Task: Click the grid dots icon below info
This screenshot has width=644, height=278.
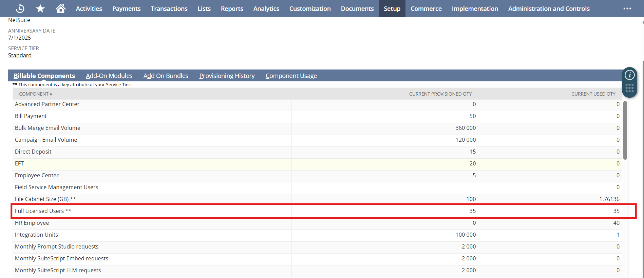Action: tap(629, 88)
